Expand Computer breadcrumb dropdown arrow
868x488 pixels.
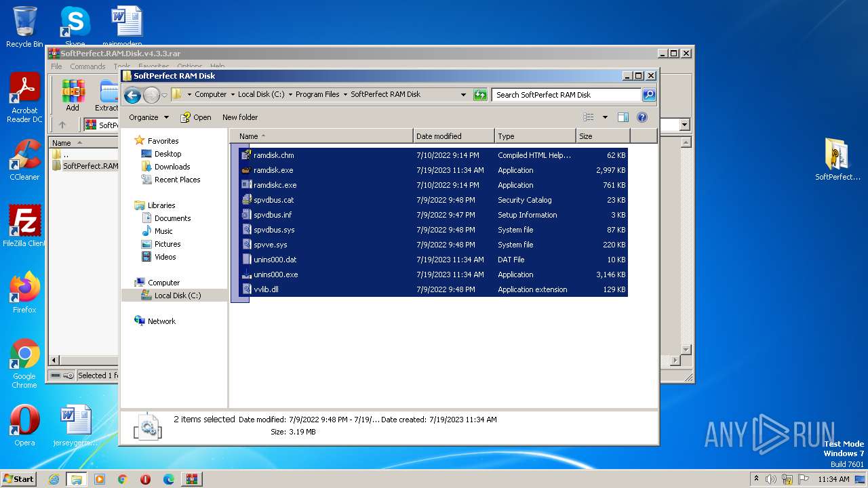coord(232,95)
